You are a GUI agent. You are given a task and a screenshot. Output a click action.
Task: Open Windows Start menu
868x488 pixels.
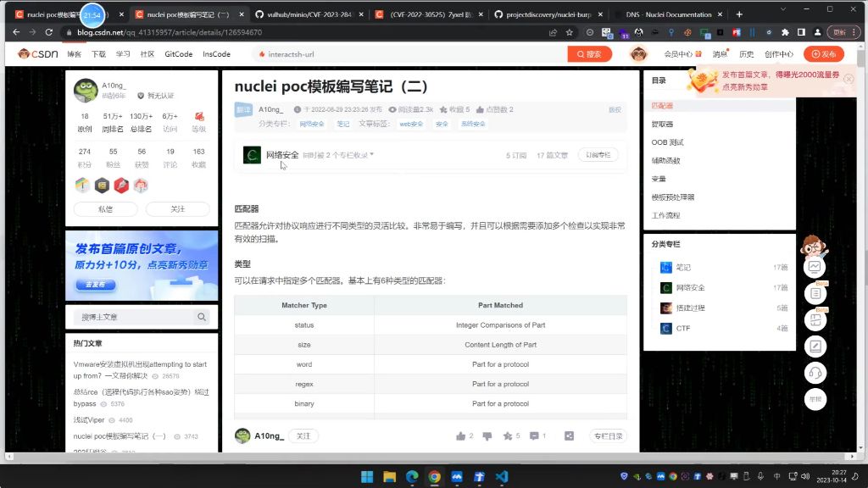point(367,476)
